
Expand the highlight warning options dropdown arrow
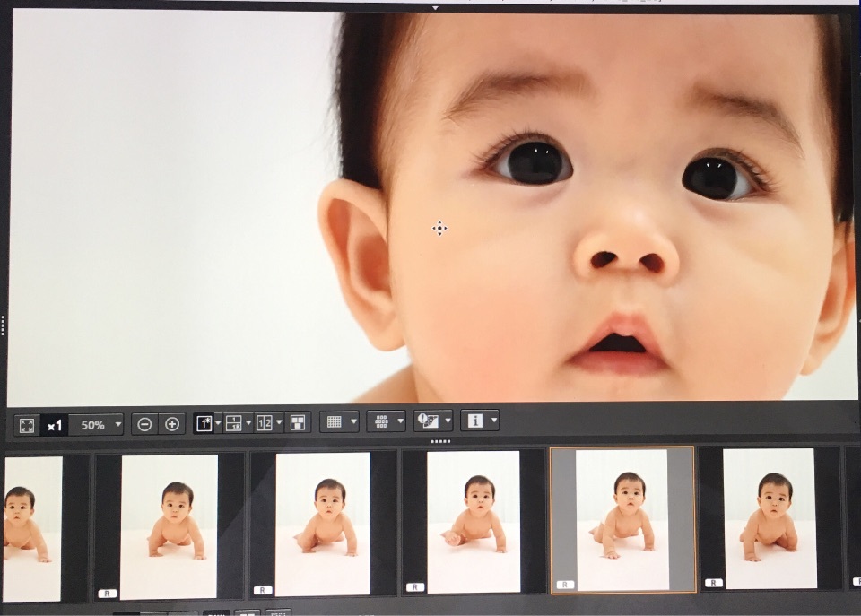click(447, 421)
